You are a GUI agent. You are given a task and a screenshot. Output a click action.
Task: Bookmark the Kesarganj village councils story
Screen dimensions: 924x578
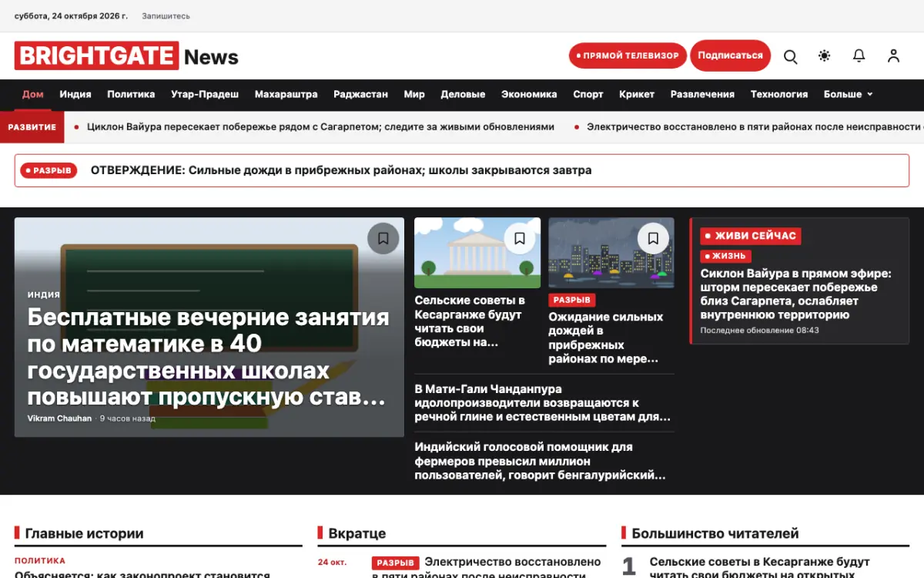tap(520, 238)
